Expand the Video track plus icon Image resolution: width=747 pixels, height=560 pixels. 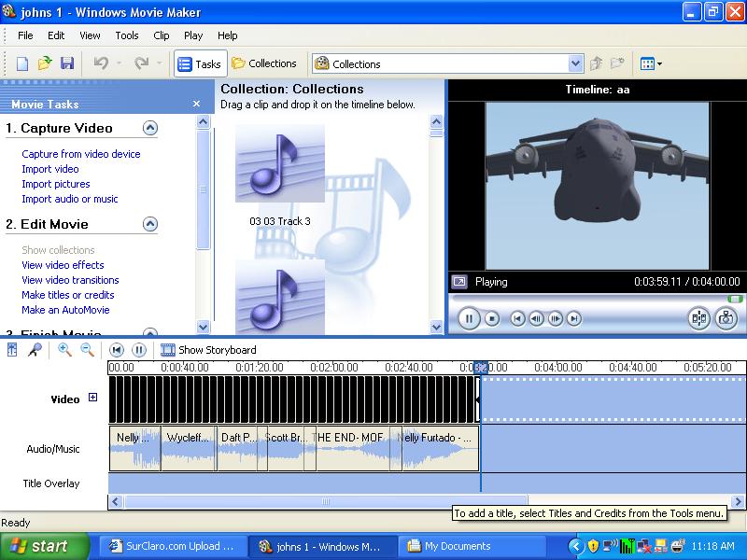pos(92,398)
